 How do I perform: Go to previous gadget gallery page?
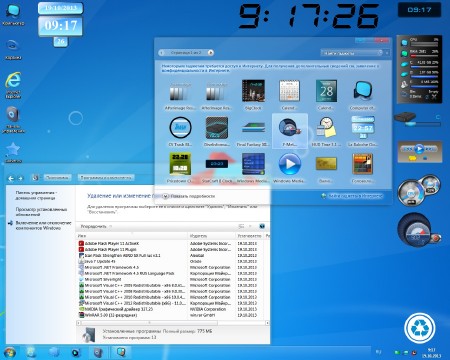tap(162, 53)
